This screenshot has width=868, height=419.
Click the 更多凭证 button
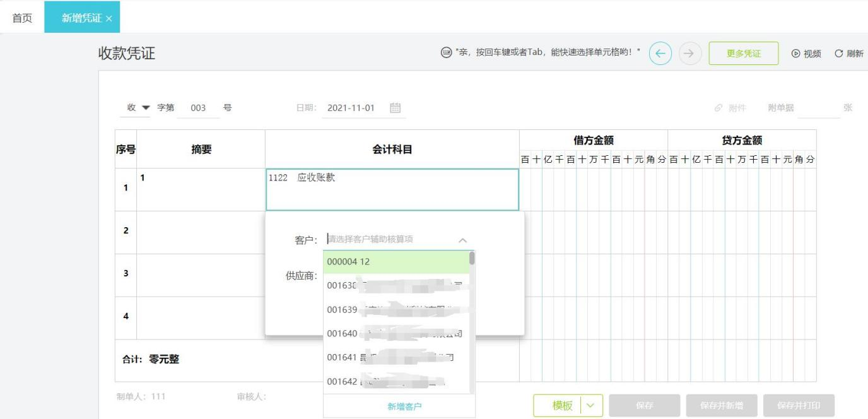(743, 54)
